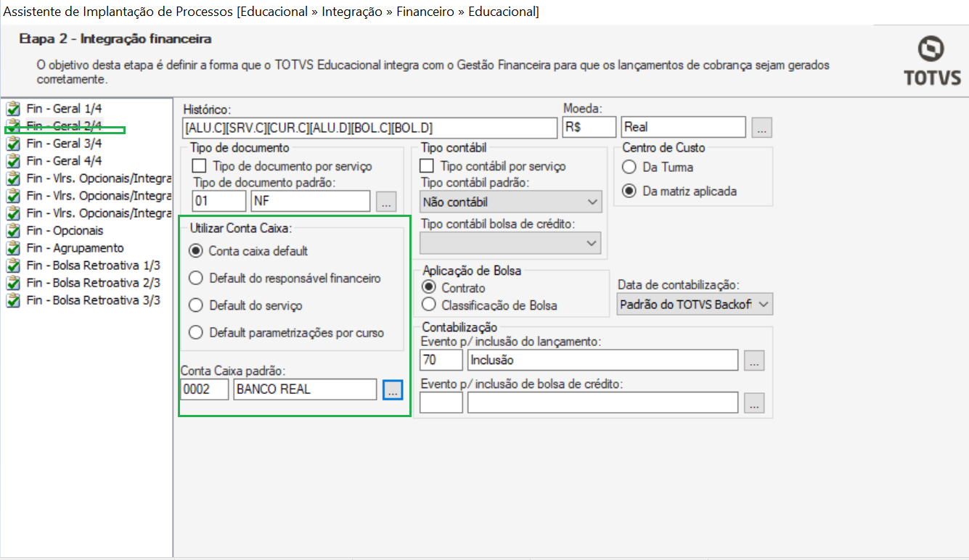Image resolution: width=969 pixels, height=560 pixels.
Task: Click the Moeda name field showing Real
Action: 684,128
